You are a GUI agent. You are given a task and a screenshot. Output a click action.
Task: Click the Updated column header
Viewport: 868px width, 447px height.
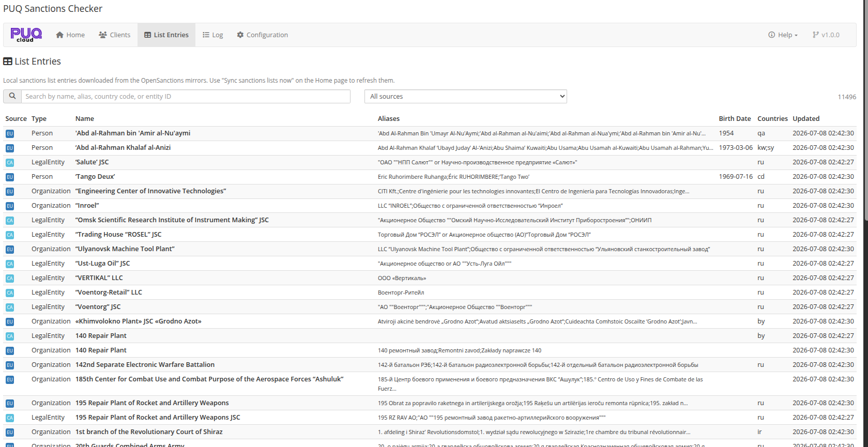pos(806,118)
